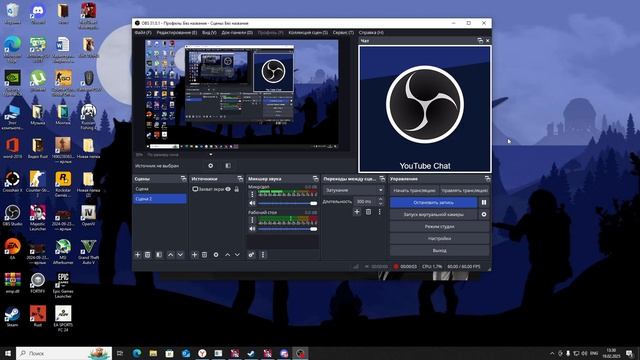Remove selected scene with the trash icon
Screen dimensions: 640x360
(148, 255)
